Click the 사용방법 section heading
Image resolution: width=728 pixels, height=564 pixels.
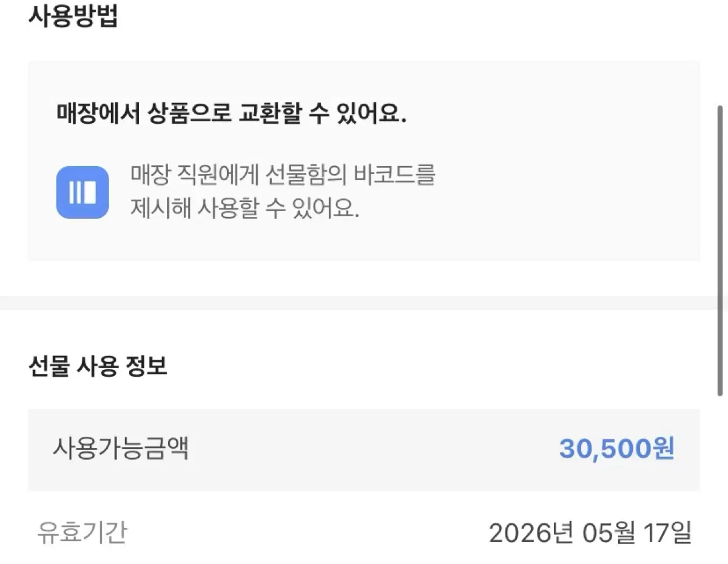coord(73,16)
